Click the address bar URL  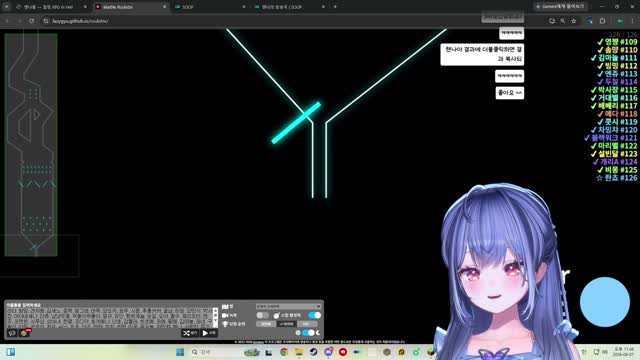[x=80, y=21]
